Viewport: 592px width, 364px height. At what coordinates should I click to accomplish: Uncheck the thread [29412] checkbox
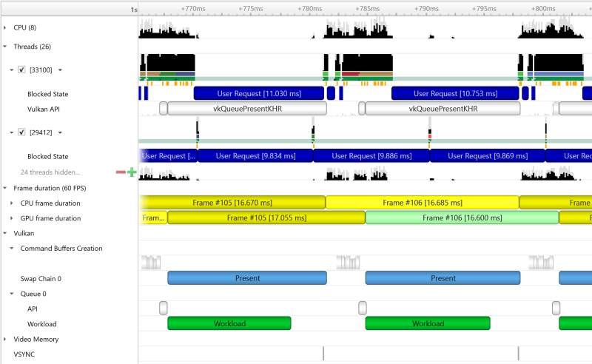(x=22, y=132)
